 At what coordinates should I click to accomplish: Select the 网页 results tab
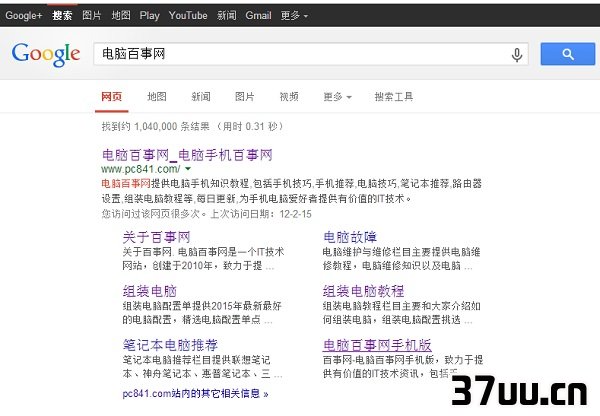click(x=111, y=97)
